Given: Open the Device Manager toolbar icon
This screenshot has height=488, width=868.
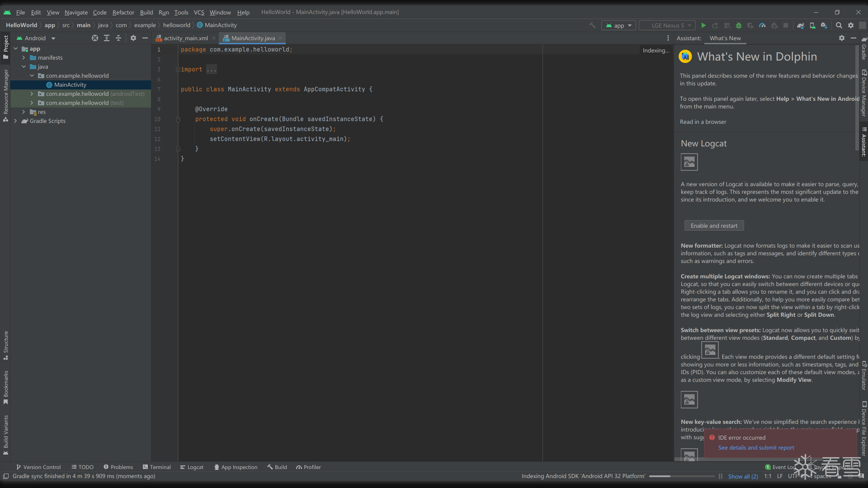Looking at the screenshot, I should click(812, 26).
